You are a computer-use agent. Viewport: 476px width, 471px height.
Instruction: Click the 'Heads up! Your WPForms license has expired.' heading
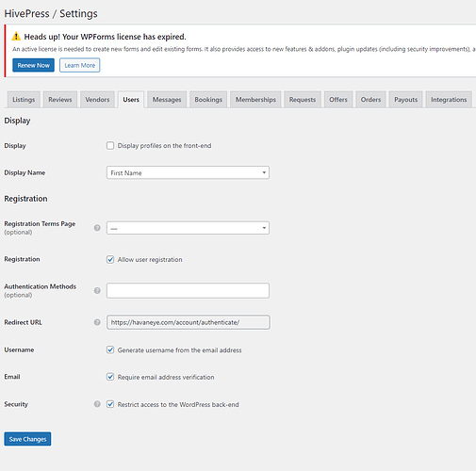click(x=105, y=37)
